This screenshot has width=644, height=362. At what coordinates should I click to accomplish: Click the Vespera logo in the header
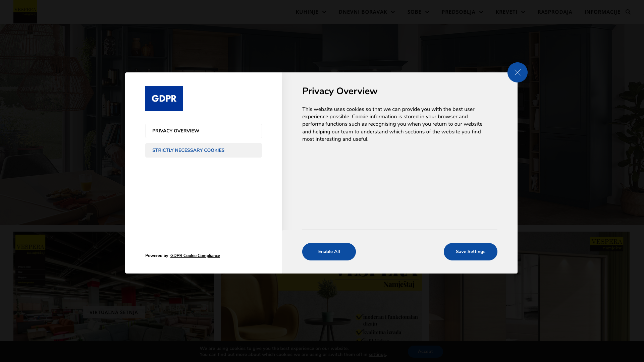pos(25,12)
